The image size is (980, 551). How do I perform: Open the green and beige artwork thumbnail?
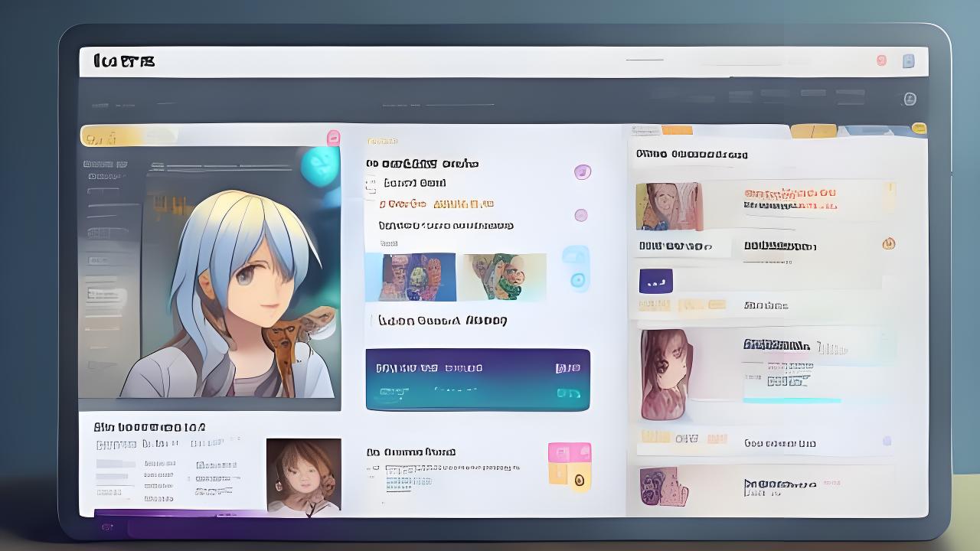502,277
